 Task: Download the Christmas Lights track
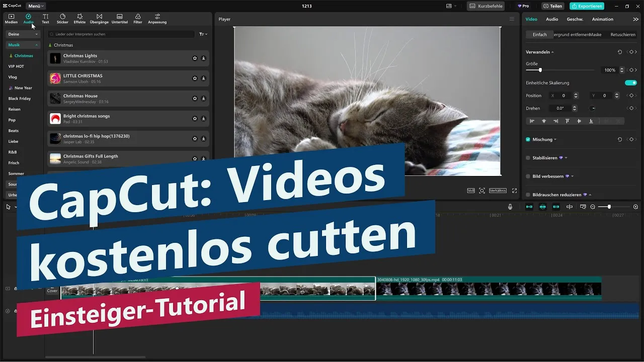[x=203, y=58]
